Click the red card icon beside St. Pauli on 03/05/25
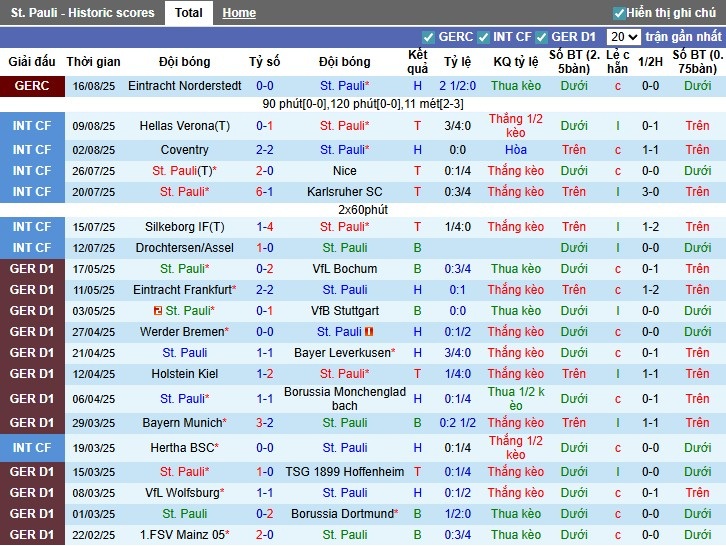This screenshot has height=546, width=726. (158, 311)
